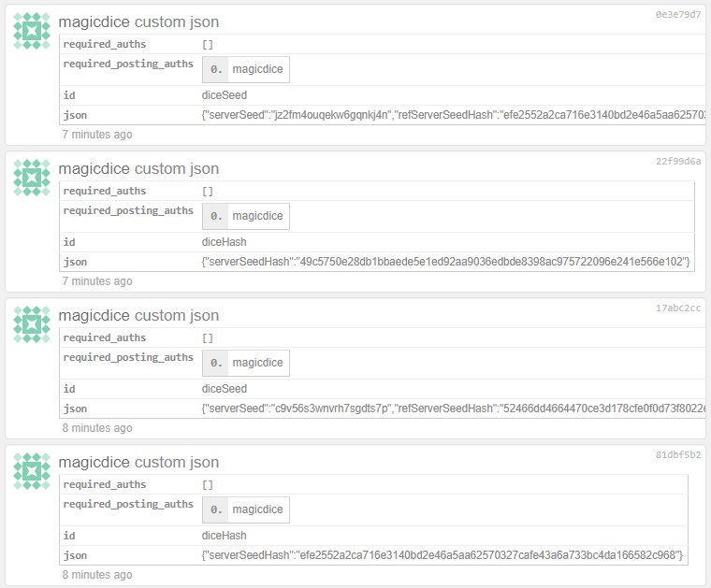
Task: Open transaction ID 22f99d6a
Action: click(x=678, y=162)
